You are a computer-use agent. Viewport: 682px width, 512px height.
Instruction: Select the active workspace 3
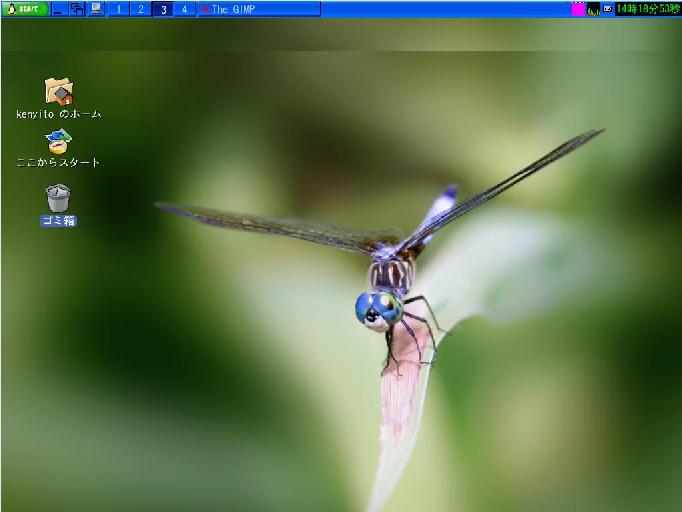click(x=162, y=9)
